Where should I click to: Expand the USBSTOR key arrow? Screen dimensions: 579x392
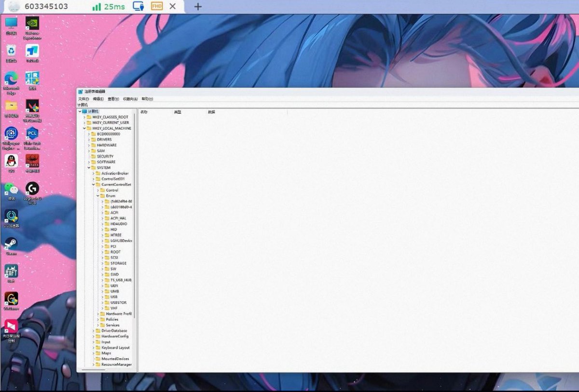[x=102, y=302]
